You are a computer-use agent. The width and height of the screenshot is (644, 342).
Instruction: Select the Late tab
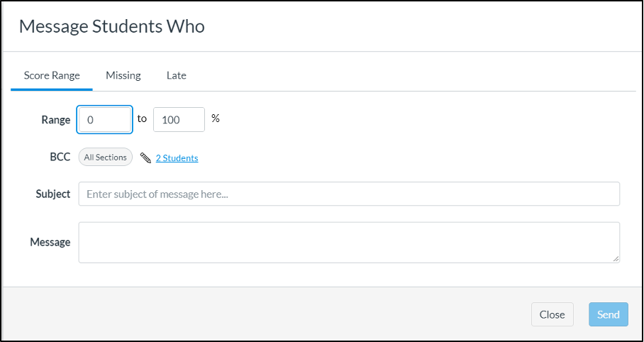[176, 76]
